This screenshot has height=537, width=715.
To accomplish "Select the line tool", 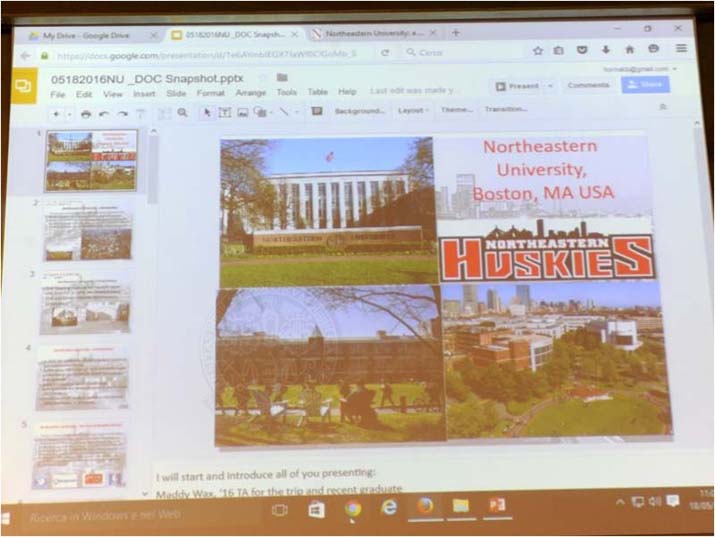I will pyautogui.click(x=284, y=111).
